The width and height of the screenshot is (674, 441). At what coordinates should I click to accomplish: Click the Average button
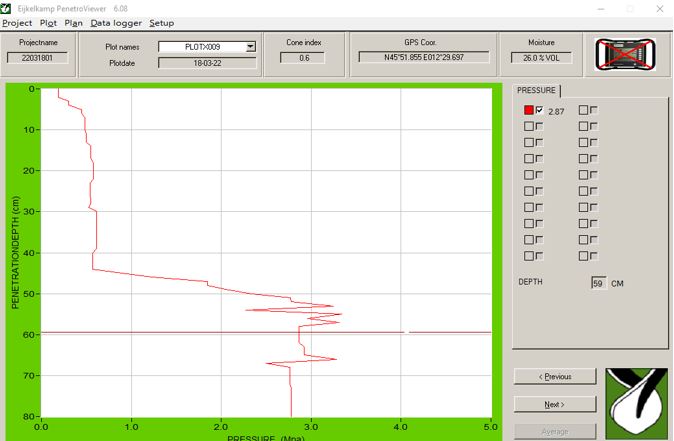[x=555, y=431]
